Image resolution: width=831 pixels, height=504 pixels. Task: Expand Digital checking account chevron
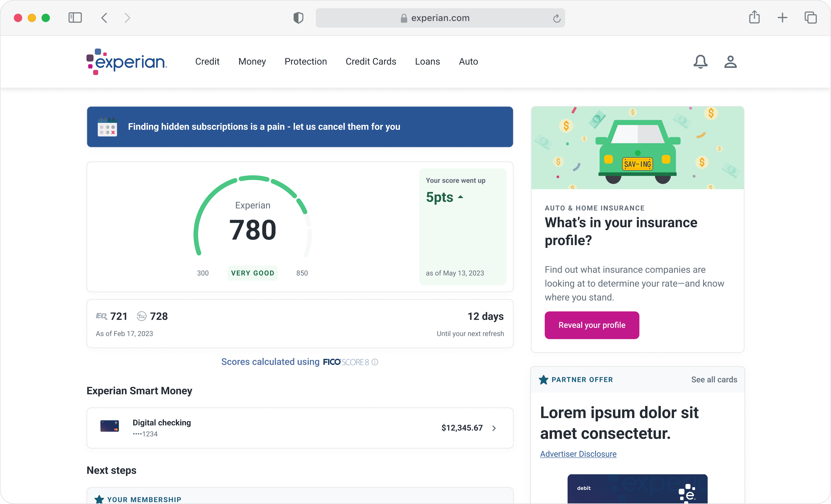(x=494, y=428)
